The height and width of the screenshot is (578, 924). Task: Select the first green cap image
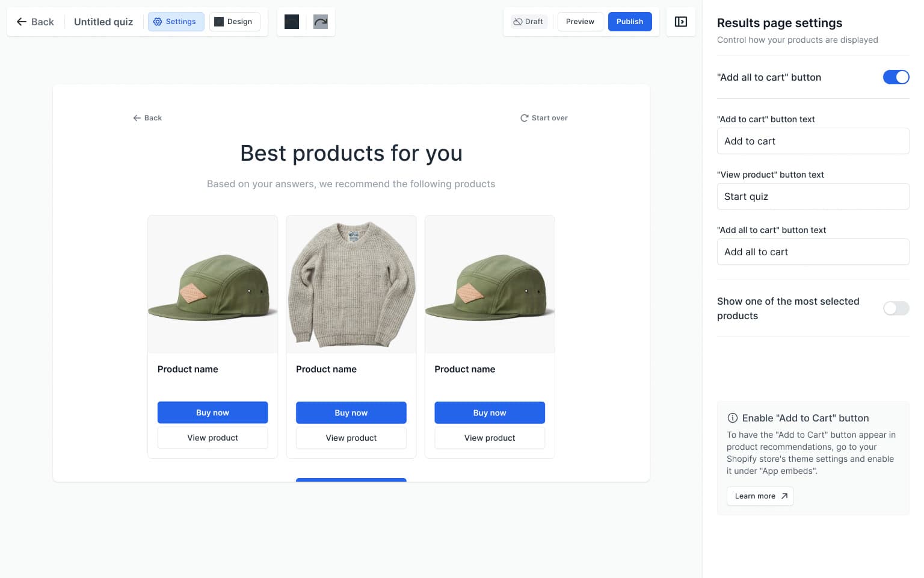coord(212,284)
